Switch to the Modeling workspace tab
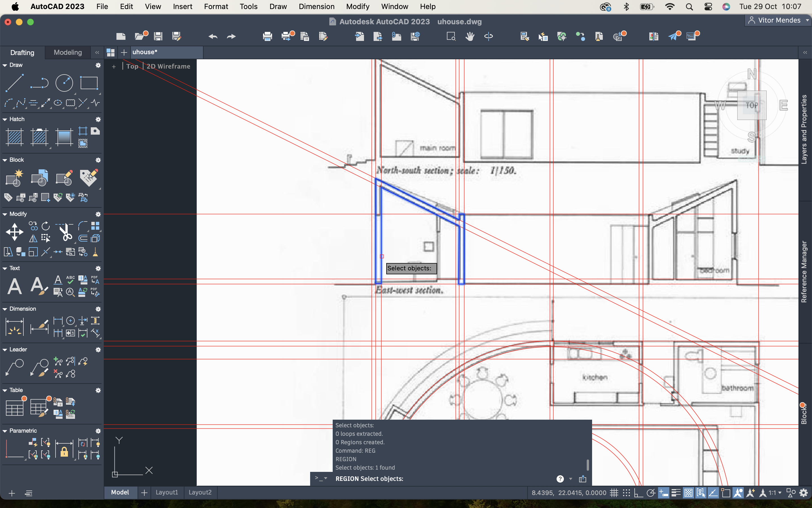This screenshot has height=508, width=812. pos(68,52)
